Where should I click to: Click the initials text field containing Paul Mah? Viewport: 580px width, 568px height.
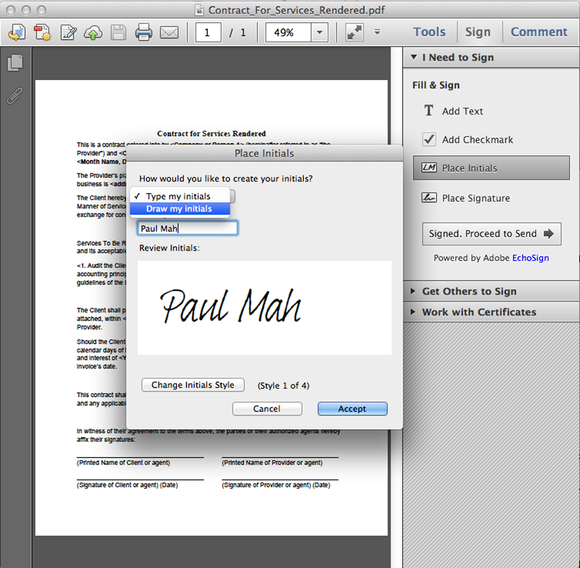188,228
